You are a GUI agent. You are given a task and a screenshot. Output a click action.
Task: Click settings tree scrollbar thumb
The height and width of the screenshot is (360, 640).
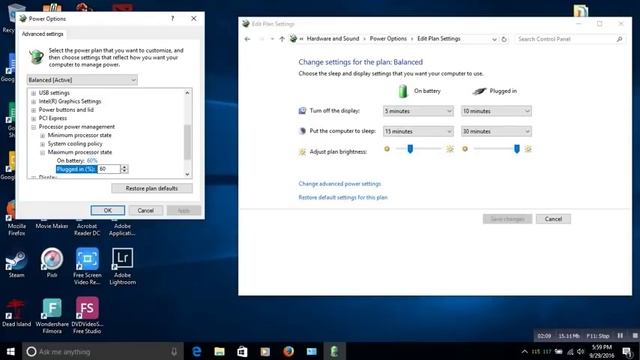(187, 142)
